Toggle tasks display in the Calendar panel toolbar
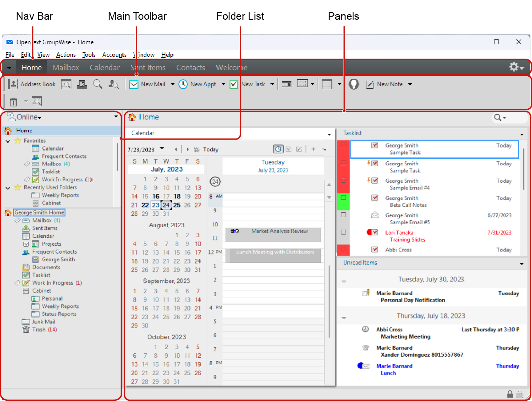Viewport: 532px width, 401px height. pos(289,149)
